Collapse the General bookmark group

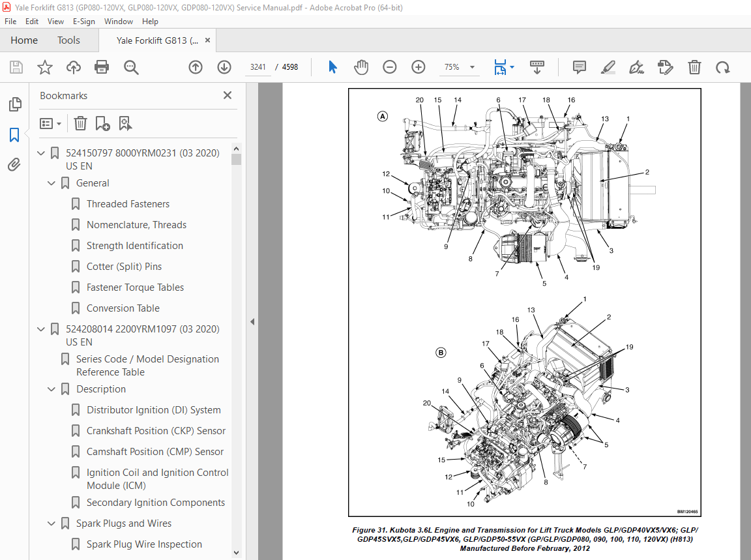(52, 183)
